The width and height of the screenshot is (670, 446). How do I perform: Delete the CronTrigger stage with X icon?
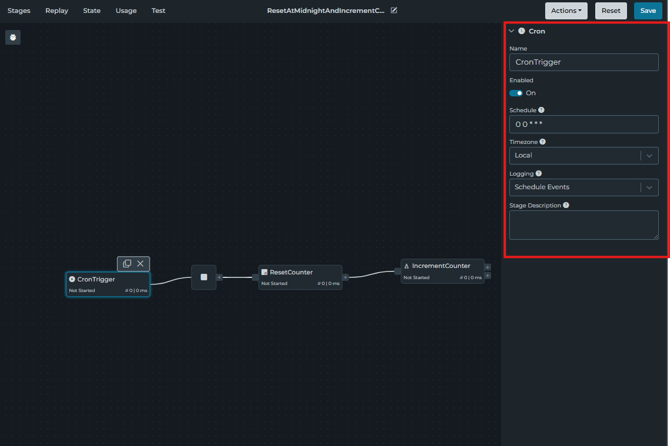140,264
